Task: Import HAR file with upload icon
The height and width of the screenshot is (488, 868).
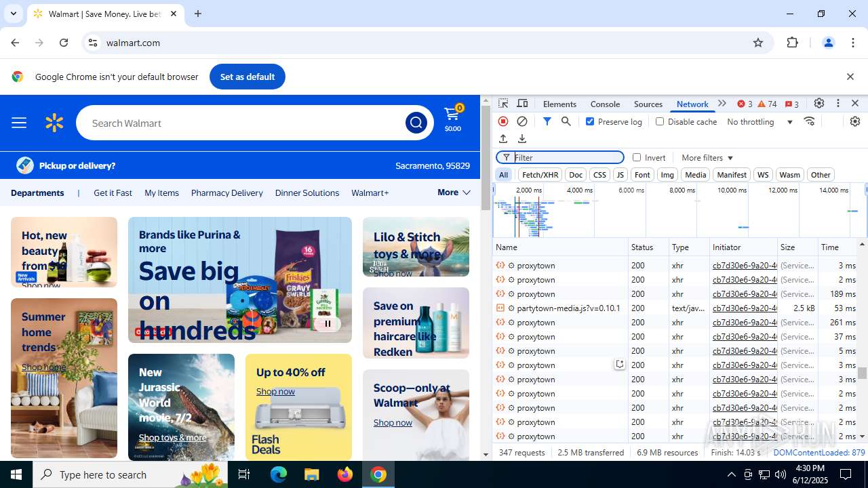Action: [x=503, y=139]
